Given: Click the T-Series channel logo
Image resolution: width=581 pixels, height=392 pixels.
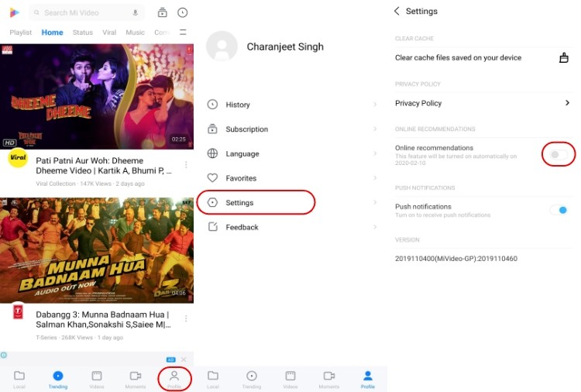Looking at the screenshot, I should [x=18, y=311].
